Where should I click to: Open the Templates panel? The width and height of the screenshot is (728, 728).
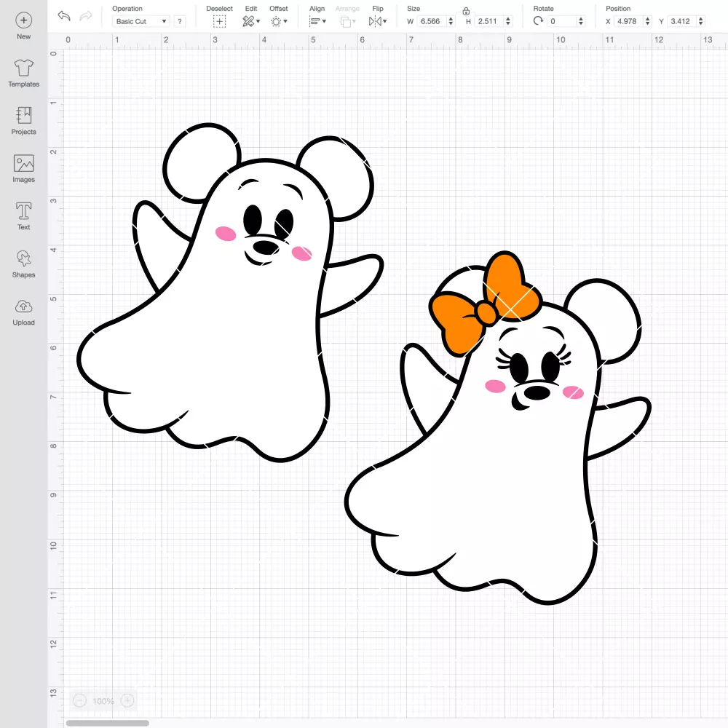pos(24,74)
